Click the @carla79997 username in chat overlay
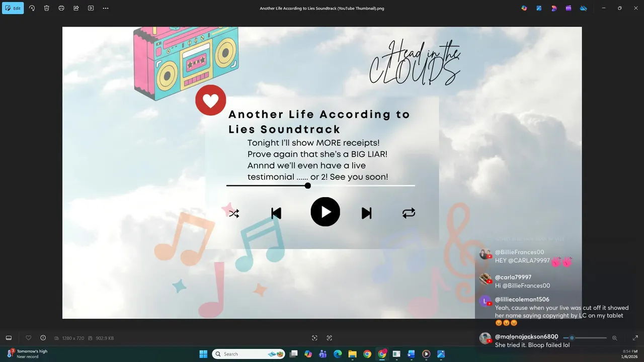 (x=513, y=277)
